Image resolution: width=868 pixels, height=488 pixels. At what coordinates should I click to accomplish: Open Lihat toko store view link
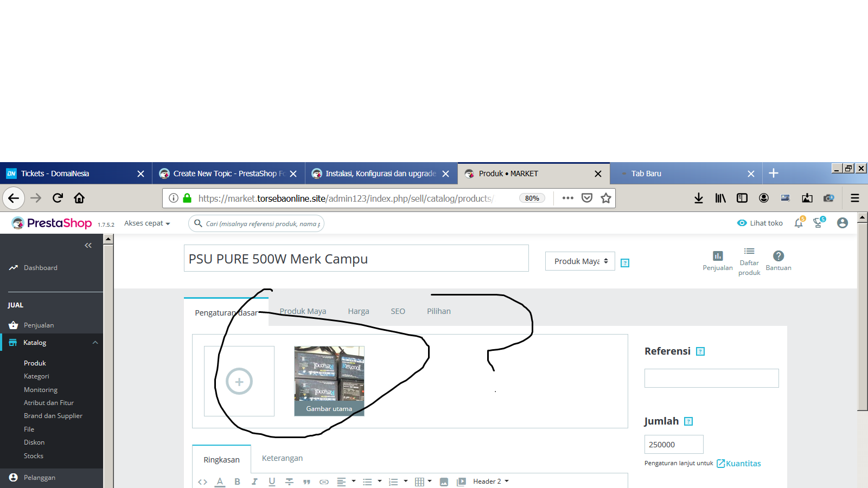click(759, 223)
